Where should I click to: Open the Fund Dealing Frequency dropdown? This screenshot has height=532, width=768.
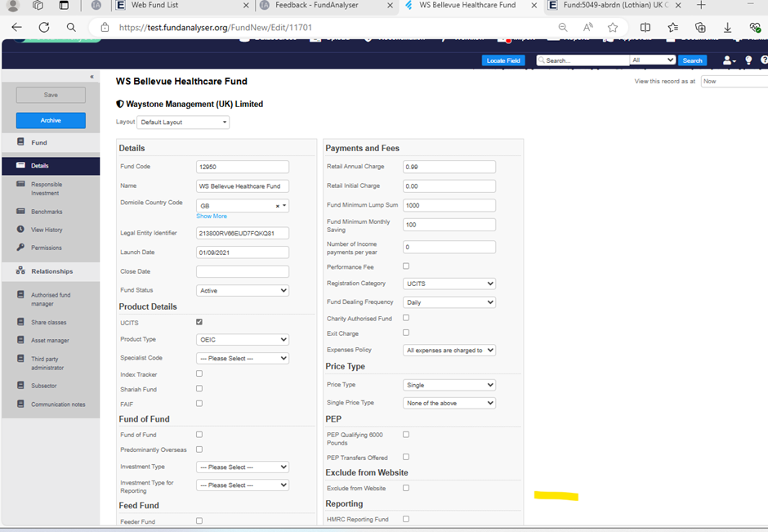pyautogui.click(x=449, y=302)
